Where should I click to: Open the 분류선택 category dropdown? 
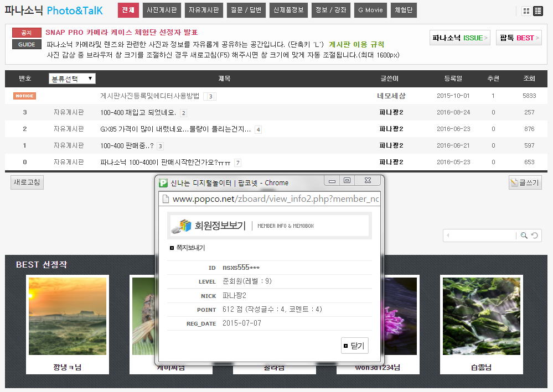pyautogui.click(x=72, y=79)
